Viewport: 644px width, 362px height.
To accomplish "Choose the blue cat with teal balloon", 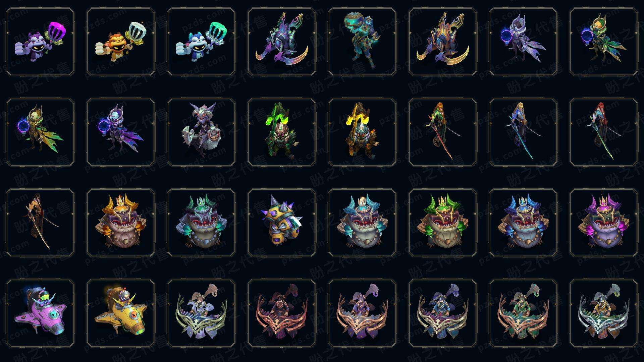I will click(x=201, y=42).
